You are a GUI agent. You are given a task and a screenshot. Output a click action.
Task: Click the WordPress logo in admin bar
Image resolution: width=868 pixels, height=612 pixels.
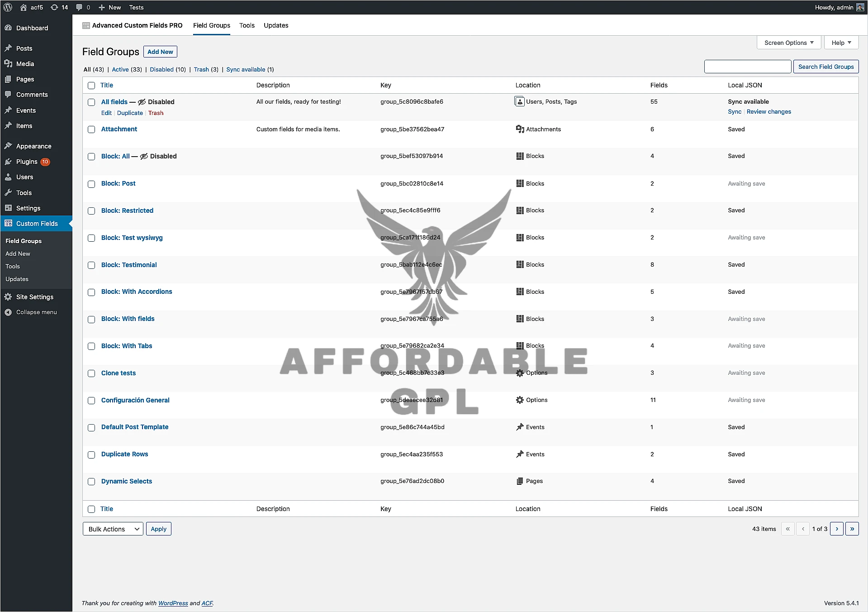tap(8, 7)
